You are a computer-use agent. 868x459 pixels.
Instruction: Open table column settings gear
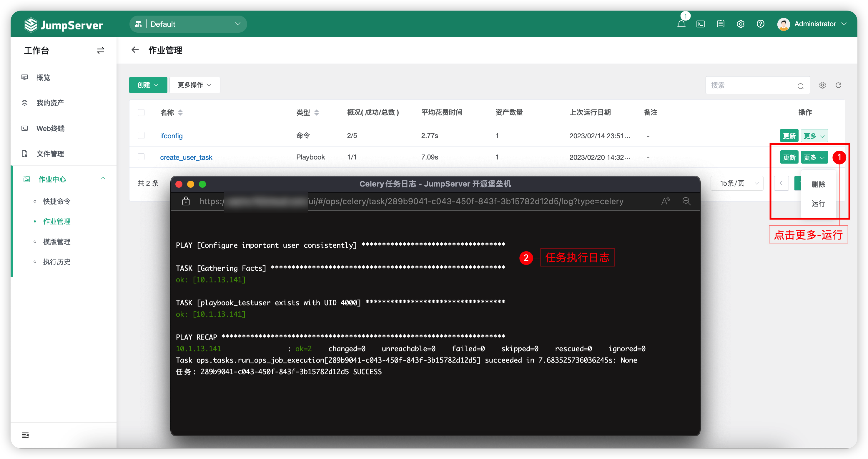pyautogui.click(x=822, y=85)
